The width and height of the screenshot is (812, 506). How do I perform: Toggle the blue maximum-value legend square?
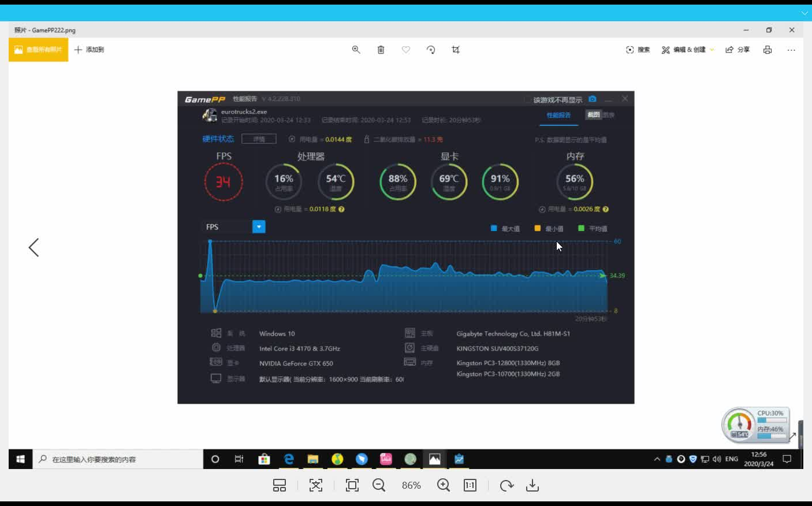494,228
